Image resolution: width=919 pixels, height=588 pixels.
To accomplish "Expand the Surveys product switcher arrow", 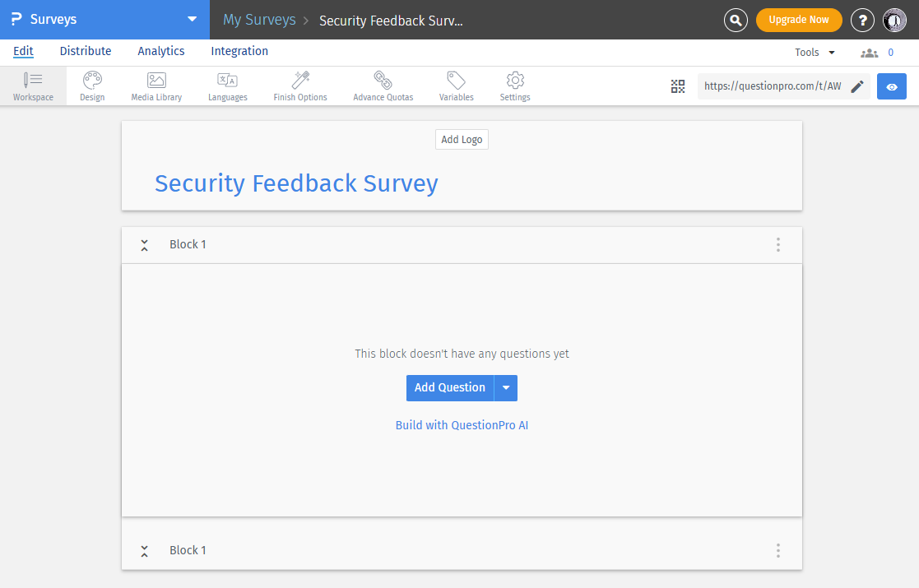I will 192,19.
